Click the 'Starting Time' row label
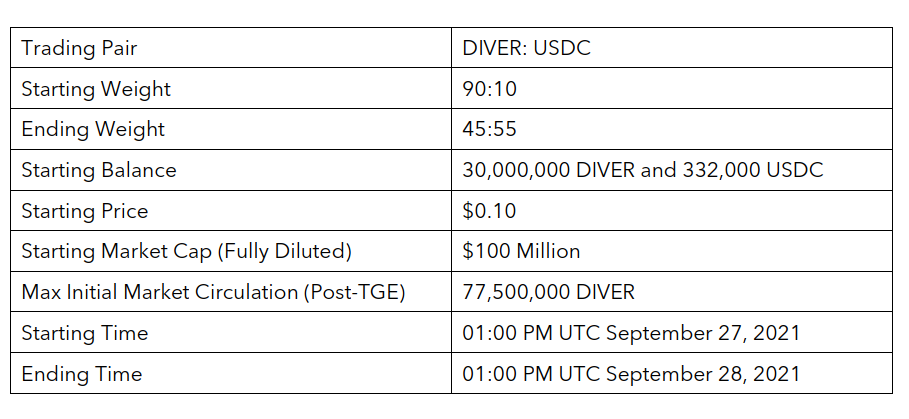The height and width of the screenshot is (419, 909). pyautogui.click(x=84, y=333)
